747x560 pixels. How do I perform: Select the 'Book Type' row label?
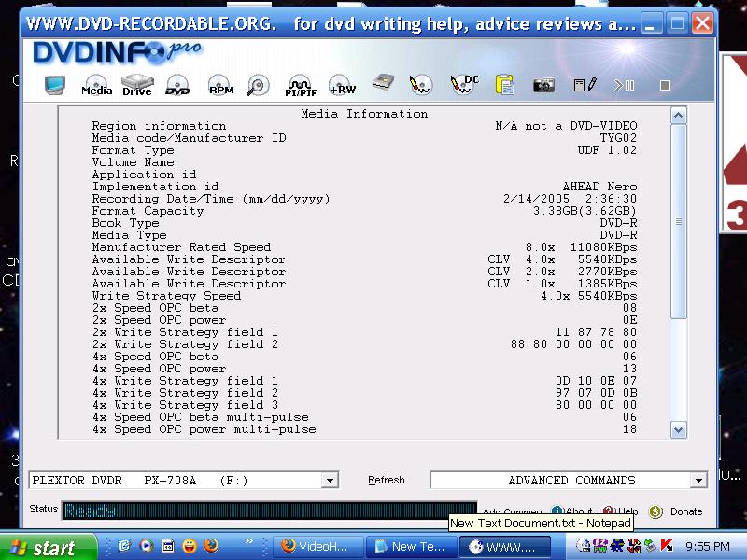point(125,223)
